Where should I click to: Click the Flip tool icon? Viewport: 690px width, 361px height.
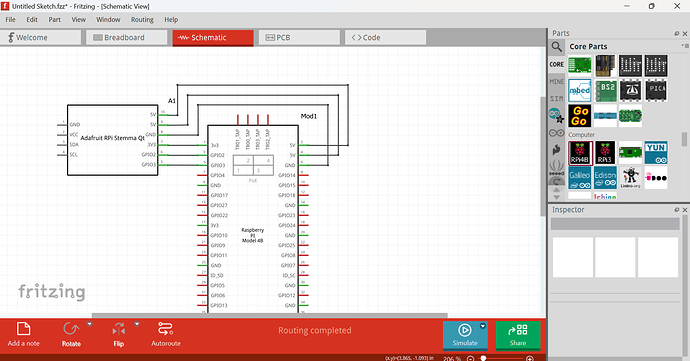(118, 329)
